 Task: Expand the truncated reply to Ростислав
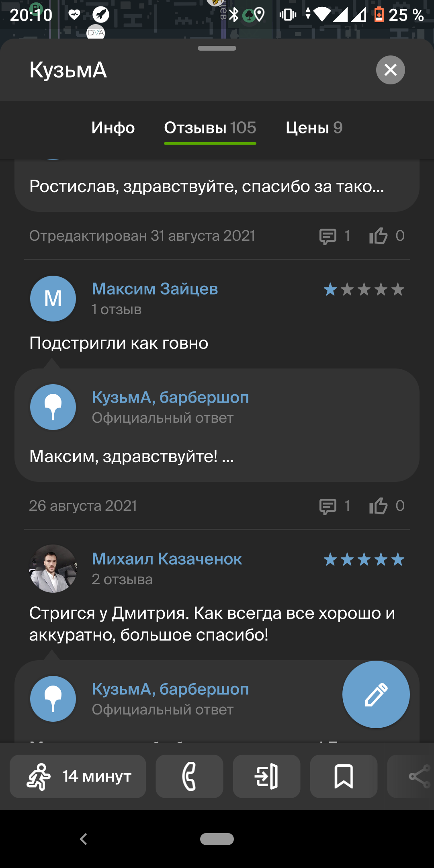point(207,186)
